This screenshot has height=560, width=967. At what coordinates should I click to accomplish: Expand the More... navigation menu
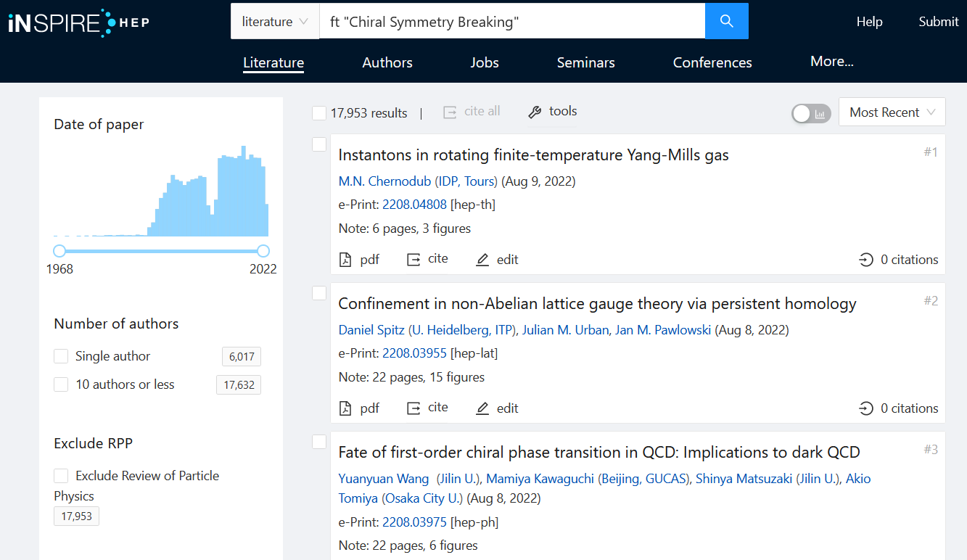[x=831, y=62]
